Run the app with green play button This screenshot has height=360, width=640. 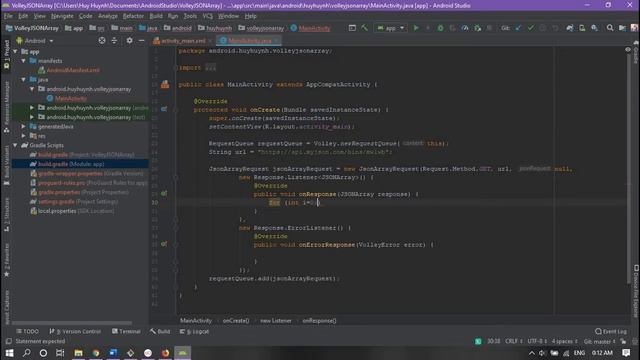(x=416, y=28)
